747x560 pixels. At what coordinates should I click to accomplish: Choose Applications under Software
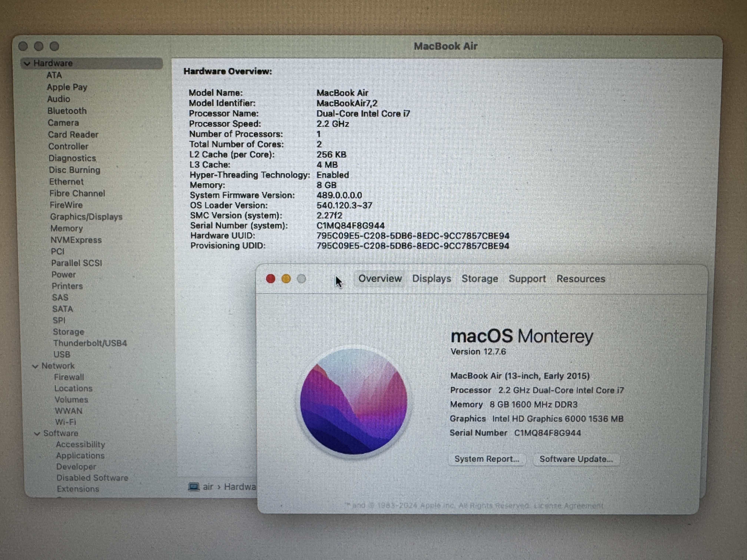pos(80,456)
